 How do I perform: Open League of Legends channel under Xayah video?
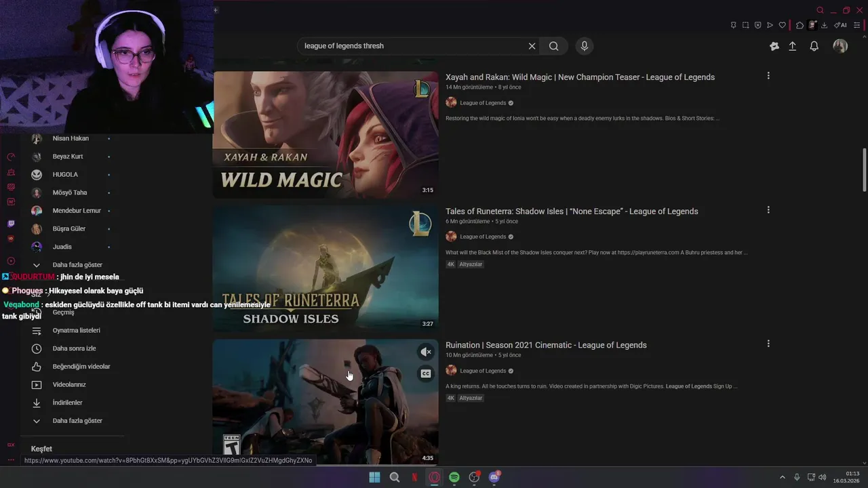pyautogui.click(x=483, y=103)
